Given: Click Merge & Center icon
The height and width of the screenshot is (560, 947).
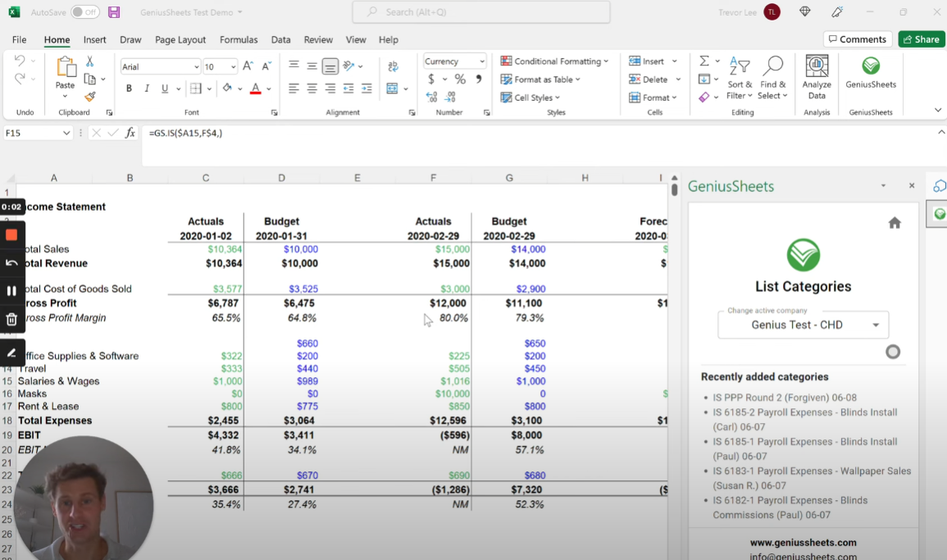Looking at the screenshot, I should pyautogui.click(x=392, y=89).
